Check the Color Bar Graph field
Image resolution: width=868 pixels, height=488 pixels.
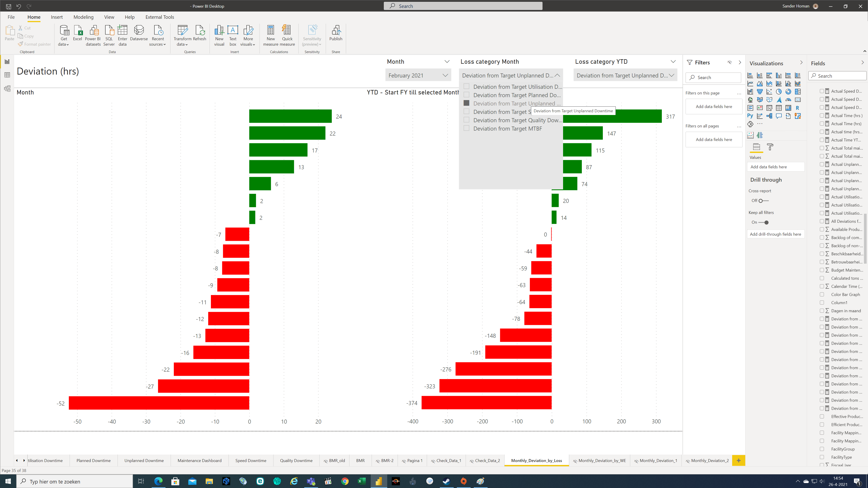pyautogui.click(x=822, y=294)
